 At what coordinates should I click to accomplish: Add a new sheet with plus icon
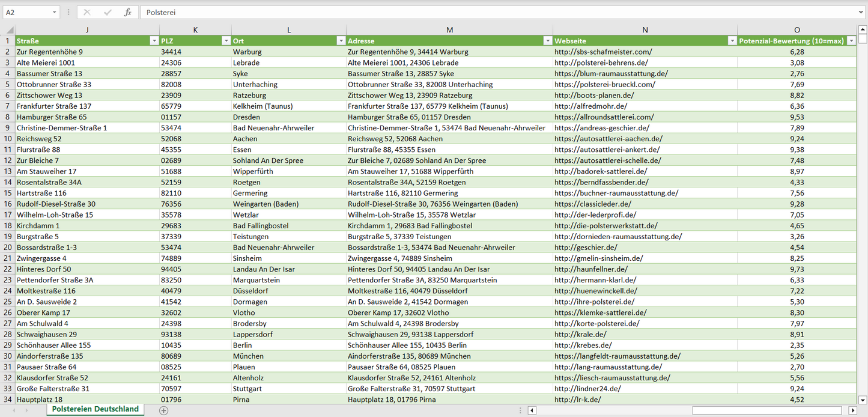[x=163, y=410]
